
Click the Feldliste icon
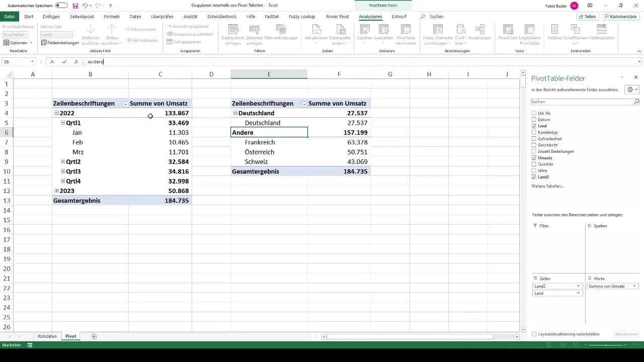point(554,29)
